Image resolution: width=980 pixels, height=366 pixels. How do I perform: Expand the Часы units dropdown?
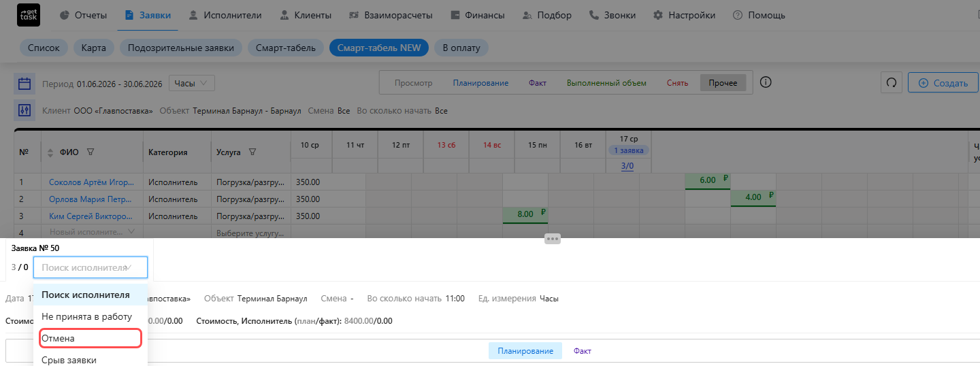[x=191, y=83]
